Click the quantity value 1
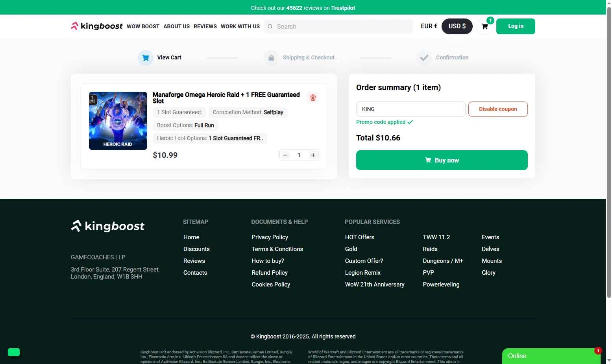612x364 pixels. 299,155
